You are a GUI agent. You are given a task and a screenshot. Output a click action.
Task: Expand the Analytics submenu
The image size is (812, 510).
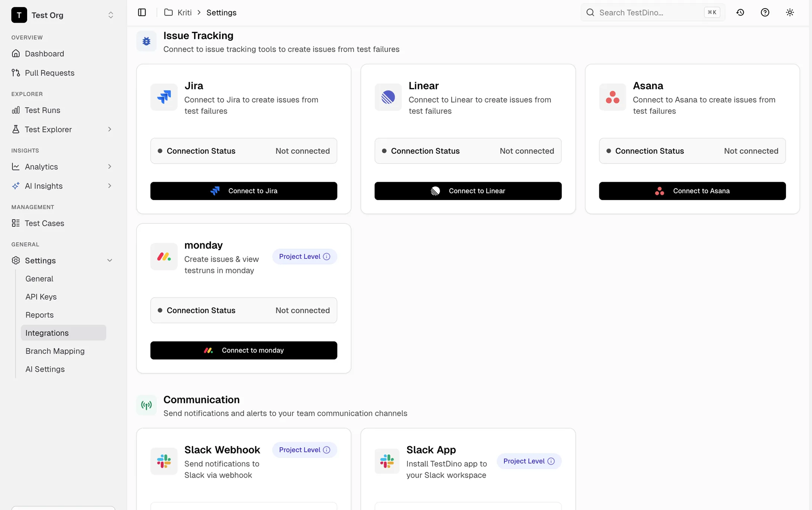(x=110, y=167)
